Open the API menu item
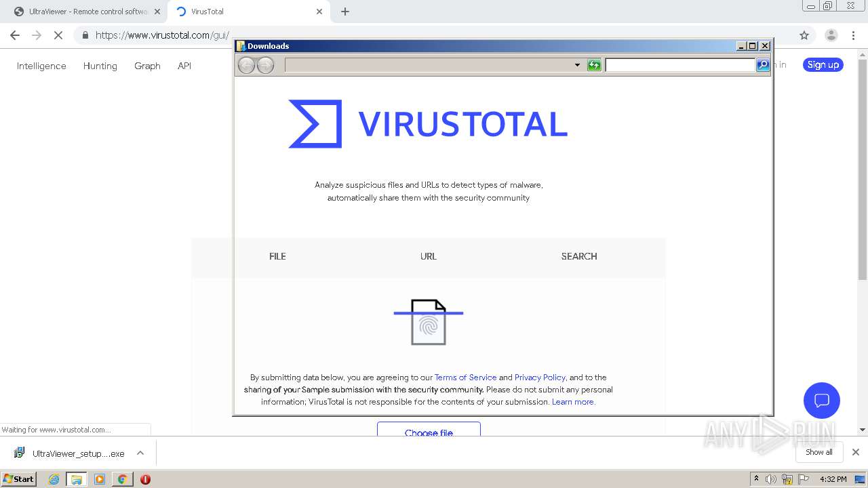The image size is (868, 488). pos(184,66)
